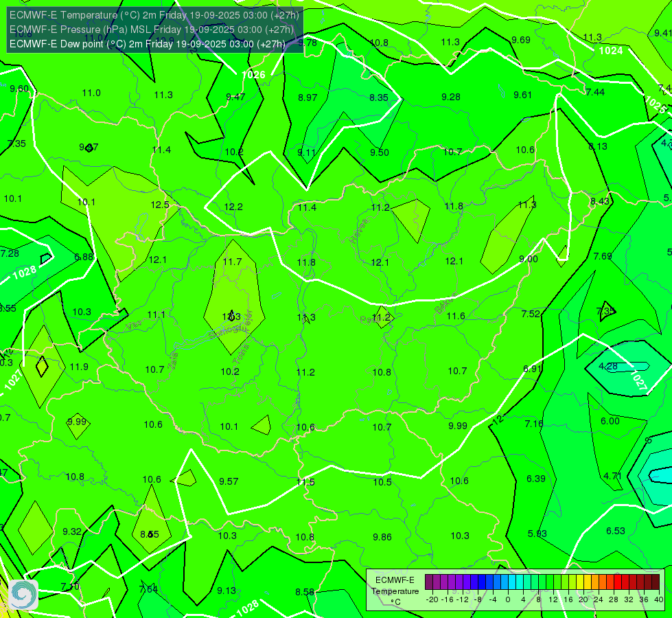Image resolution: width=672 pixels, height=618 pixels.
Task: Pick the purple swatch above -20 in legend
Action: (428, 582)
